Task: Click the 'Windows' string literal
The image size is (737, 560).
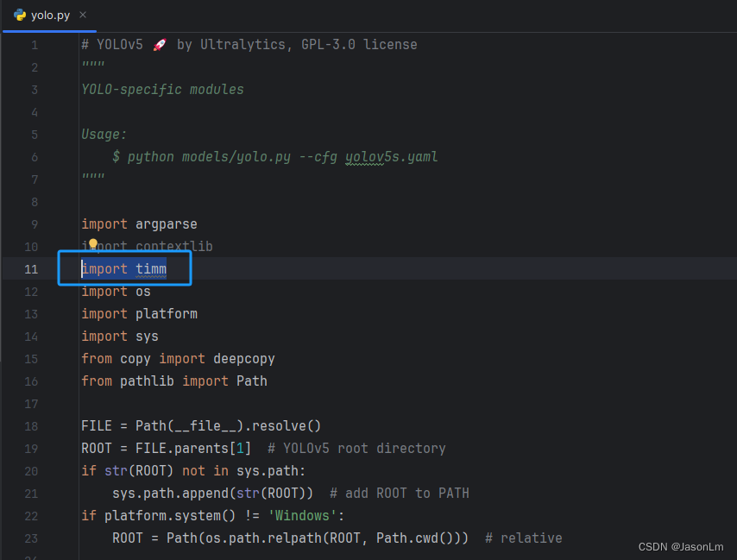Action: [302, 516]
